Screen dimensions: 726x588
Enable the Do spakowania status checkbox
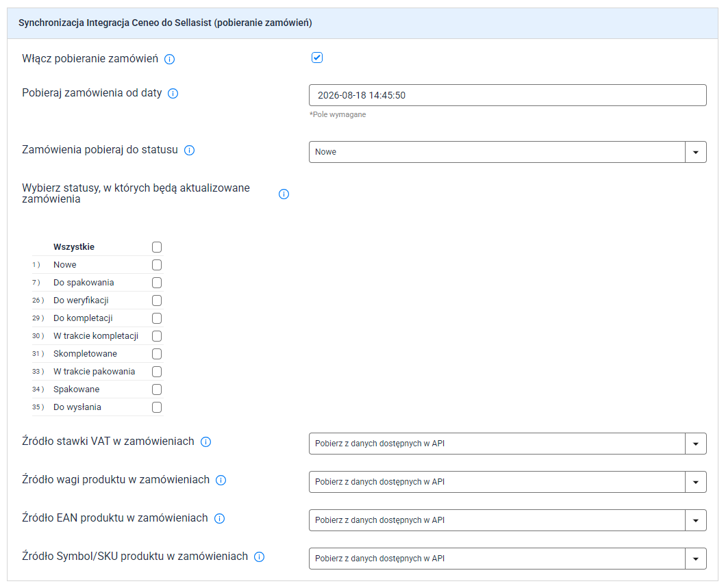coord(157,283)
